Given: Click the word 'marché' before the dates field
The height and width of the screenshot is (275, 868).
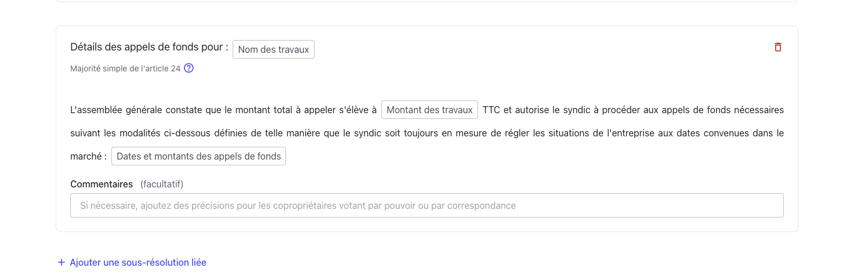Looking at the screenshot, I should [86, 156].
